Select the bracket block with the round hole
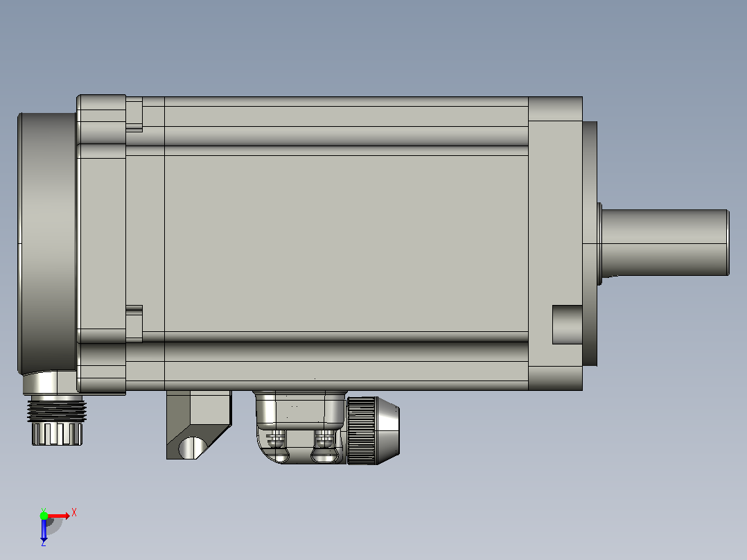The width and height of the screenshot is (747, 560). pos(199,425)
